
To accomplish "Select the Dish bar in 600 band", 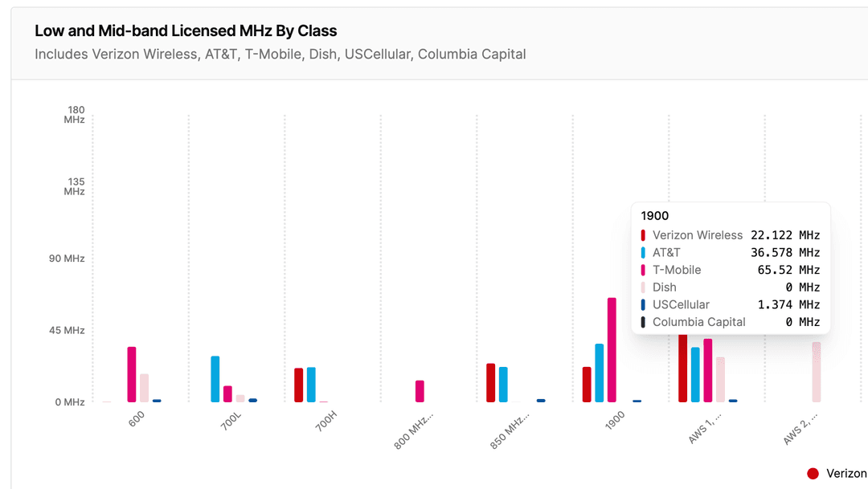I will [144, 388].
